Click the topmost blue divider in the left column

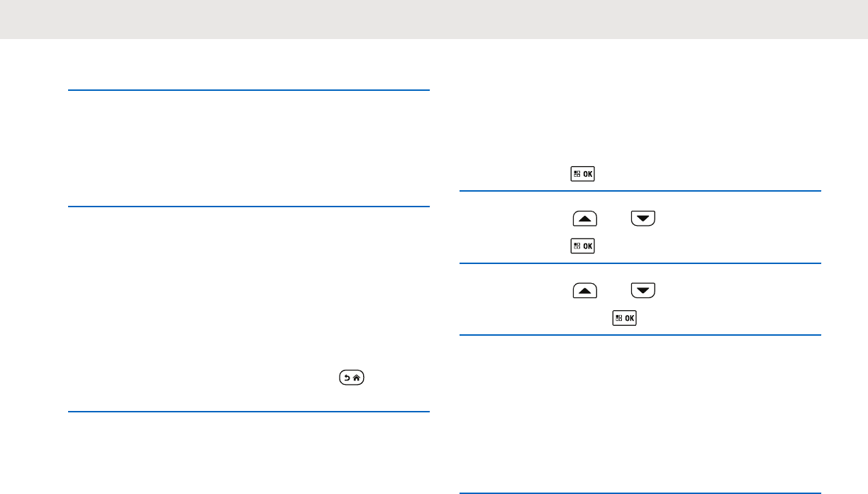[x=249, y=90]
